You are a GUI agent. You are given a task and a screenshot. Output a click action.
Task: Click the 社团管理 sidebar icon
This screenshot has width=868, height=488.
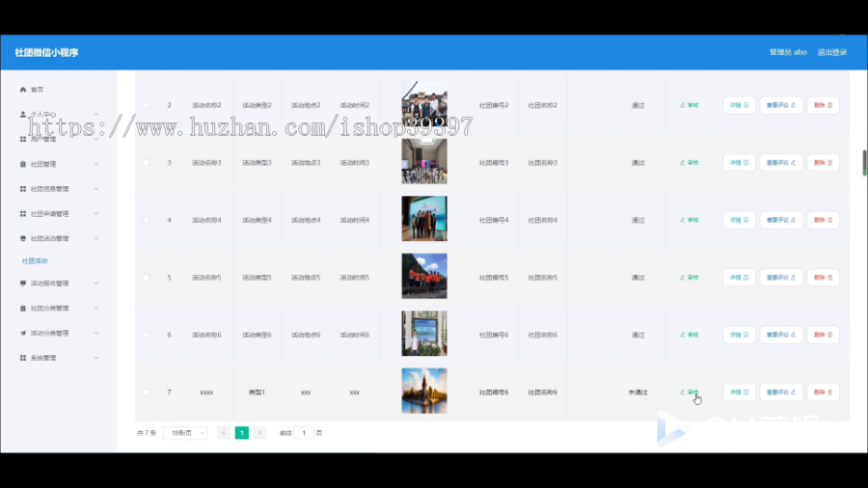(x=23, y=164)
